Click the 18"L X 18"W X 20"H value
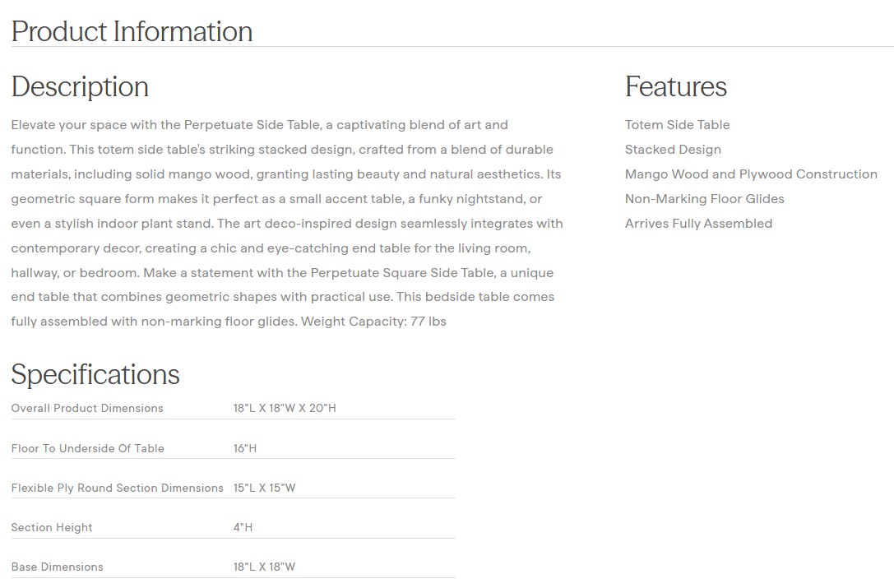 [x=285, y=409]
